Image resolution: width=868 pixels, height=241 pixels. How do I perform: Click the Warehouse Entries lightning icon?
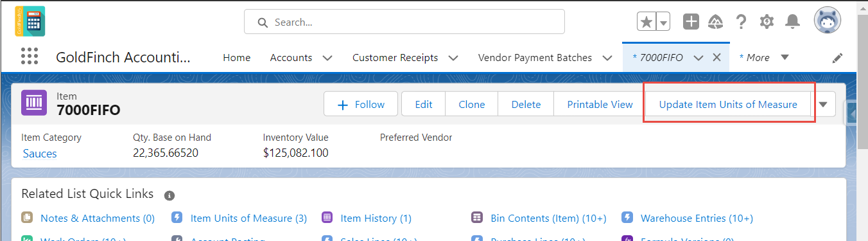click(627, 218)
